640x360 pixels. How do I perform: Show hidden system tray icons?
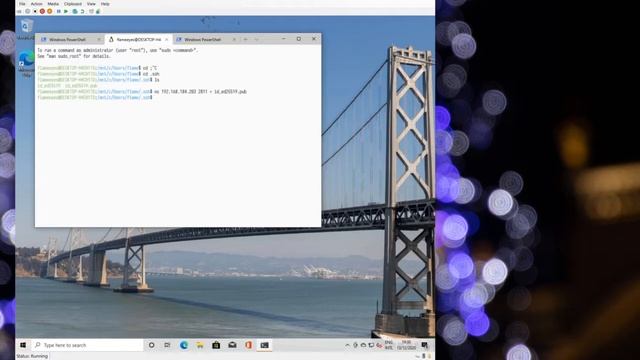[x=347, y=345]
